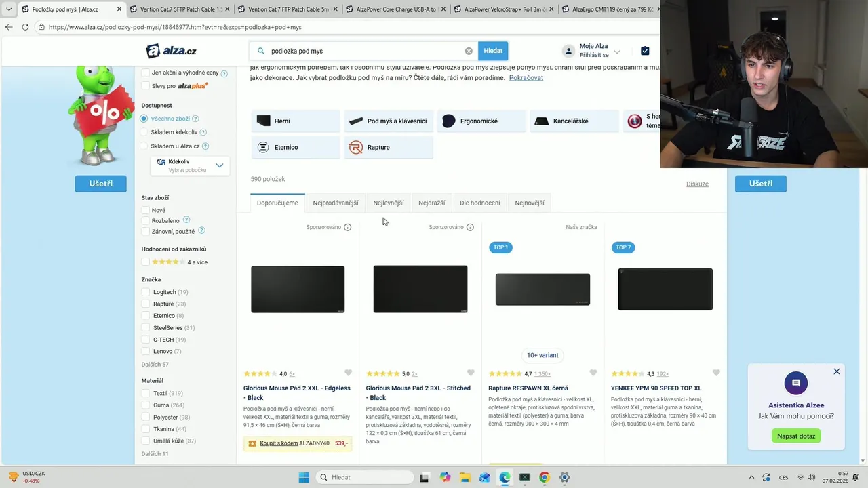Click the Napsat dotaz button
Screen dimensions: 868x488
tap(796, 436)
